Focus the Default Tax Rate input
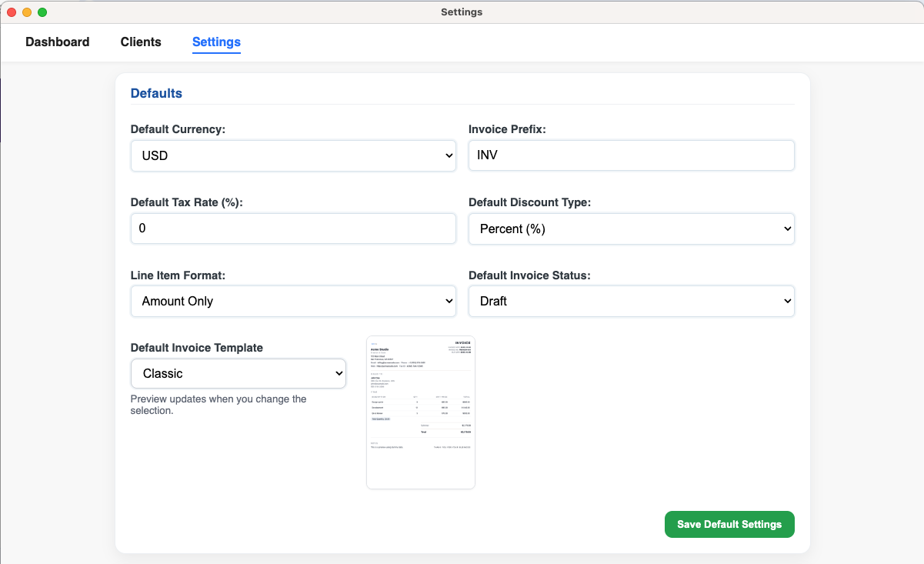The width and height of the screenshot is (924, 564). tap(293, 229)
